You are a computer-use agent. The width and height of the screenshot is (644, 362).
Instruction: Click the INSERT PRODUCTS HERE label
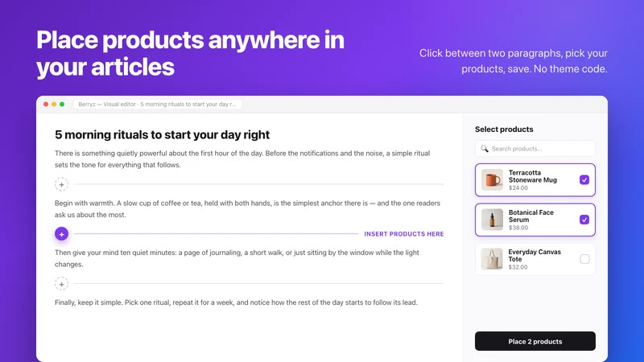point(404,234)
